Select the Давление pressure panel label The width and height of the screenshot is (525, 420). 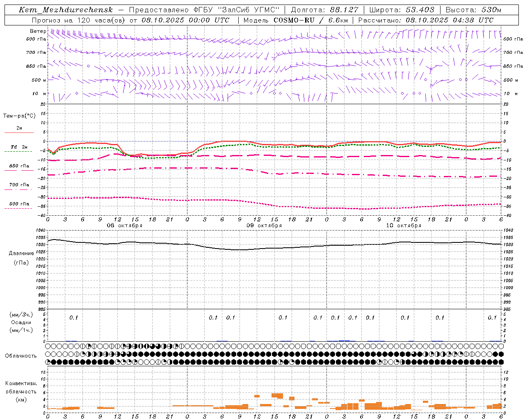pyautogui.click(x=21, y=253)
